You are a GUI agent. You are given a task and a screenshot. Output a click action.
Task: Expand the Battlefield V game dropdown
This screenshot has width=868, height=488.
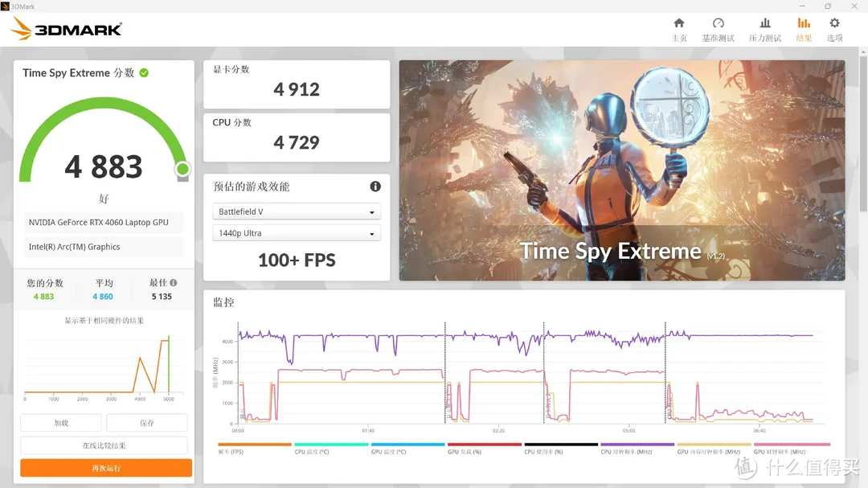click(297, 211)
